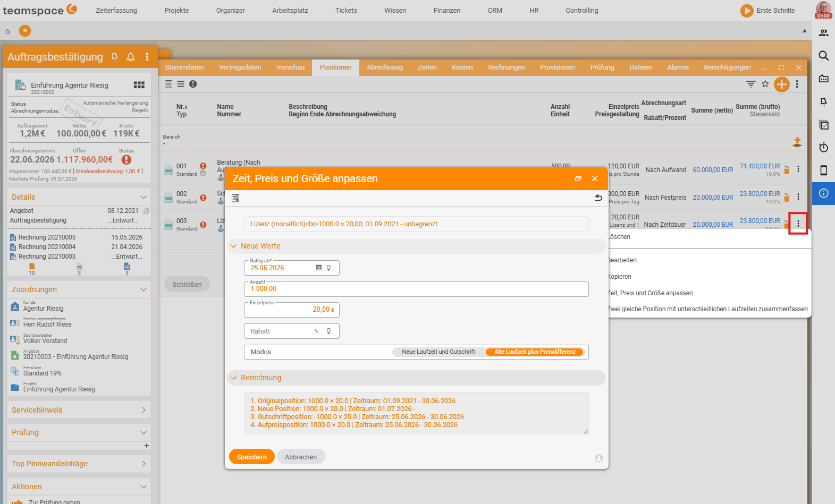Open the search icon in right sidebar
The image size is (835, 504).
coord(824,56)
